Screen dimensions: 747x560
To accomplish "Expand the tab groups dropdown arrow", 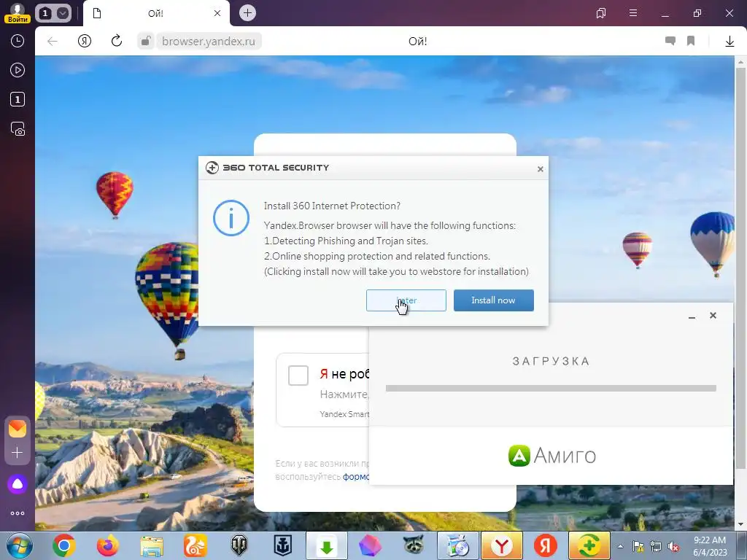I will tap(63, 13).
